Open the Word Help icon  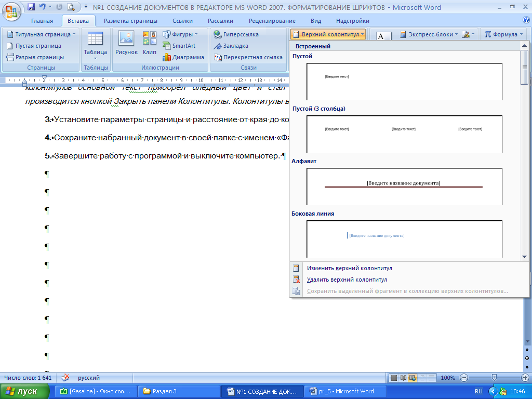pos(526,20)
